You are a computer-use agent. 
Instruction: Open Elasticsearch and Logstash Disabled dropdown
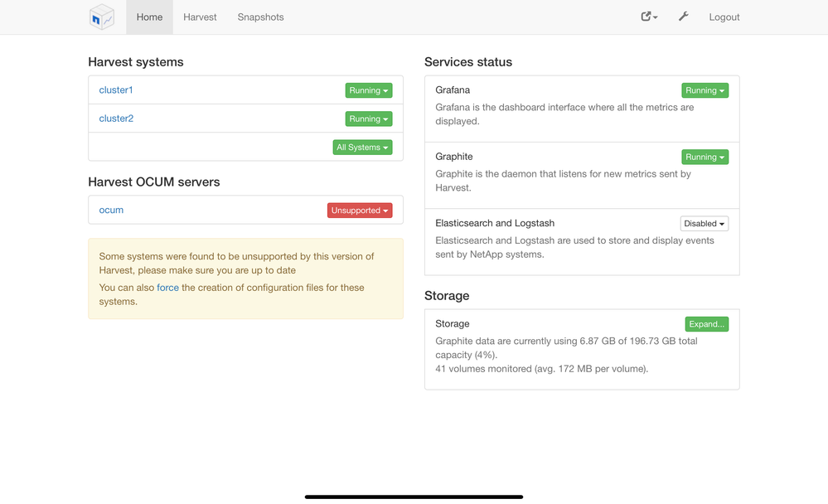tap(704, 224)
